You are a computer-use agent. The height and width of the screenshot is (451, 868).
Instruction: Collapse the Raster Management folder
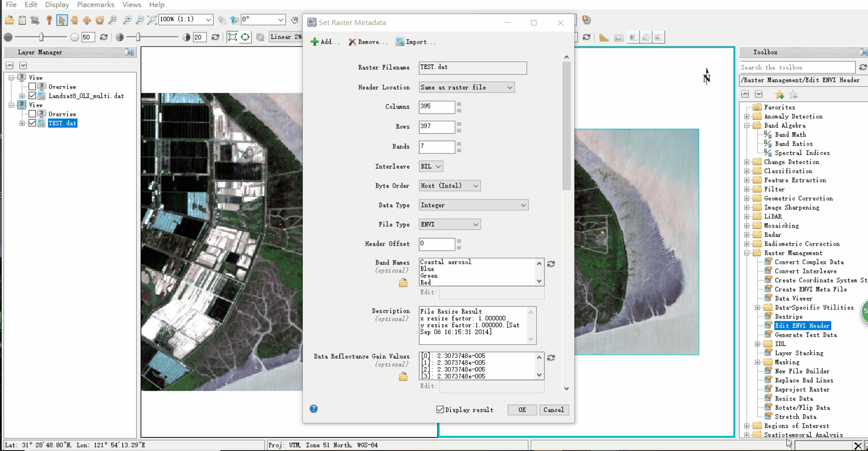pos(747,253)
